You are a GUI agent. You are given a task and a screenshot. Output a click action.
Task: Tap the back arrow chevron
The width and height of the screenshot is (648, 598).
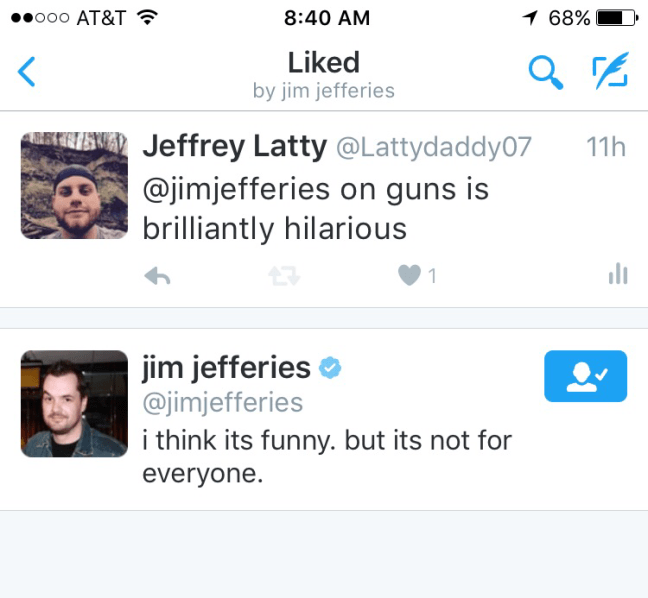click(26, 71)
